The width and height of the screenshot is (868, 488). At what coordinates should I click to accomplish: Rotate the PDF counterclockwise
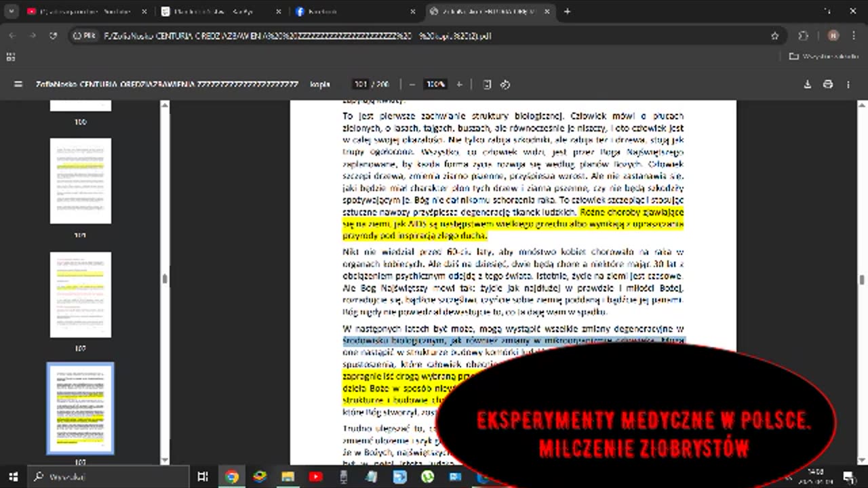505,85
